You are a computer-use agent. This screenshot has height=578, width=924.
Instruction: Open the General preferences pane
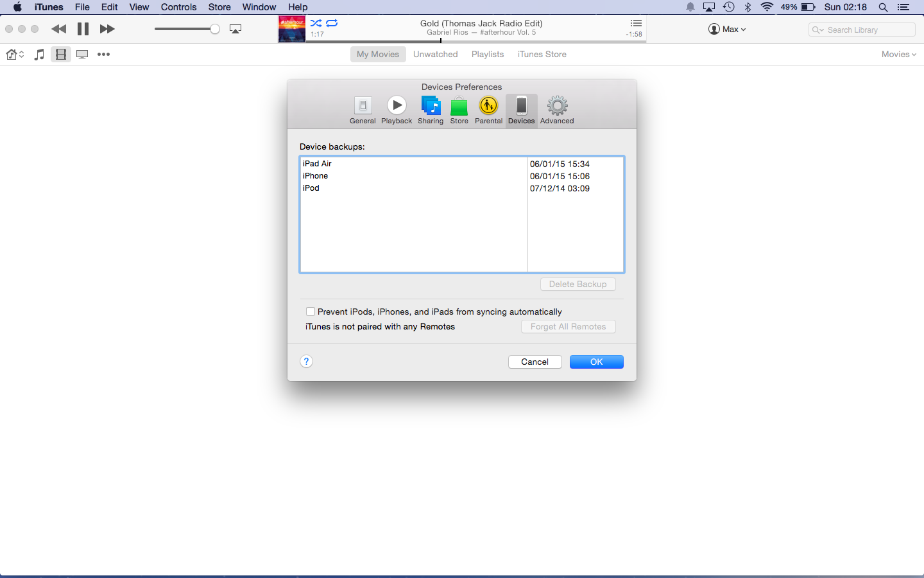[x=363, y=110]
